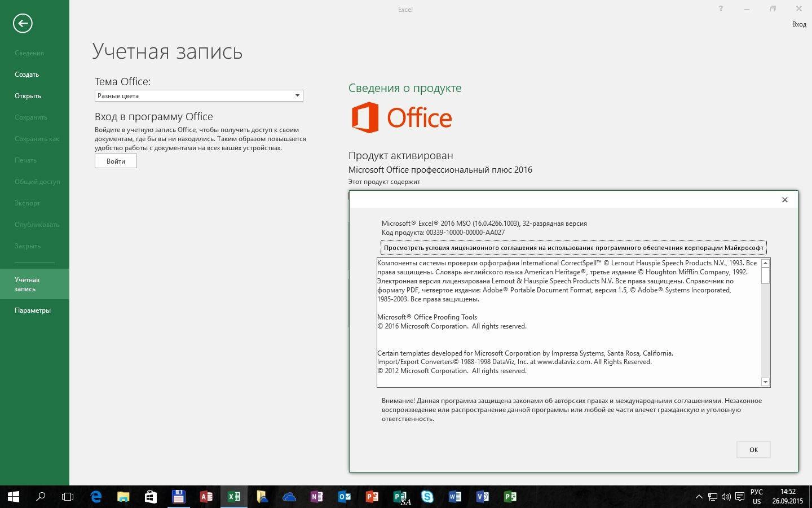
Task: Open taskbar Search magnifier
Action: pyautogui.click(x=41, y=497)
